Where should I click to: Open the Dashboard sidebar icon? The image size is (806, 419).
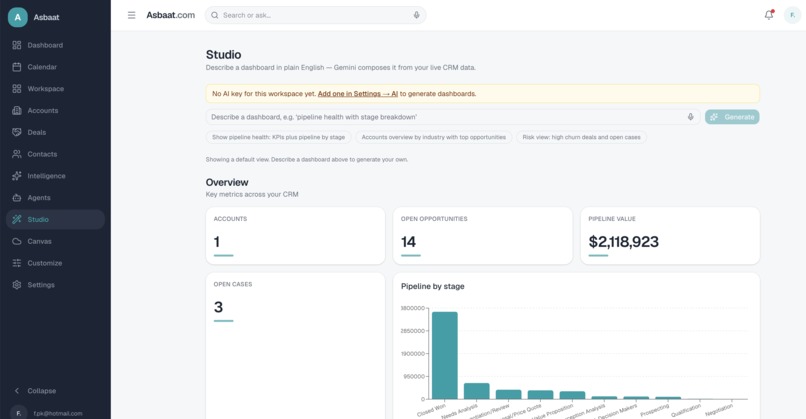pos(17,45)
